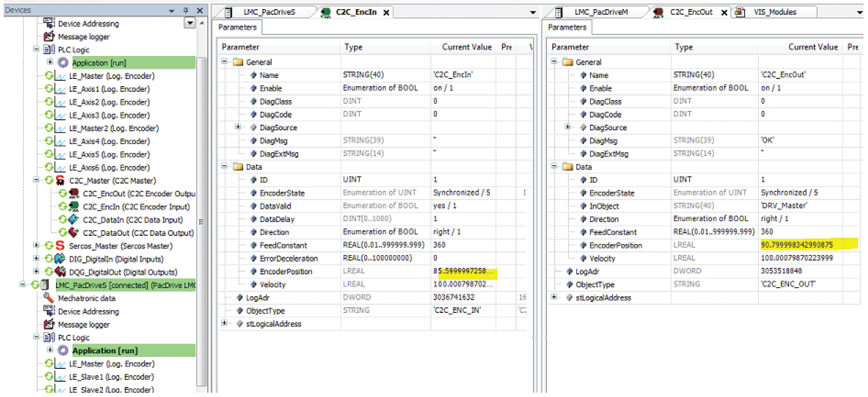This screenshot has height=397, width=868.
Task: Click first Message logger icon in tree
Action: point(49,37)
